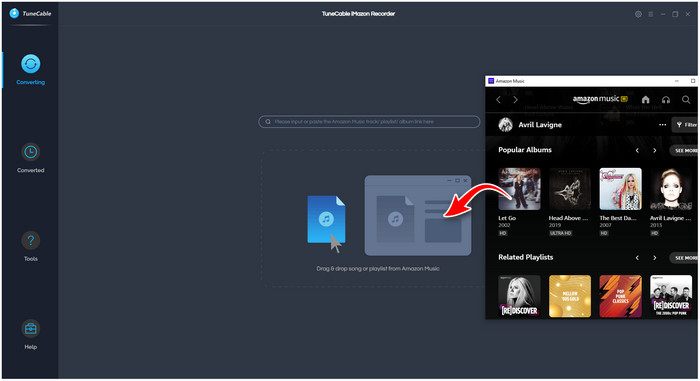700x381 pixels.
Task: Click the Popular Albums heading
Action: click(x=525, y=150)
